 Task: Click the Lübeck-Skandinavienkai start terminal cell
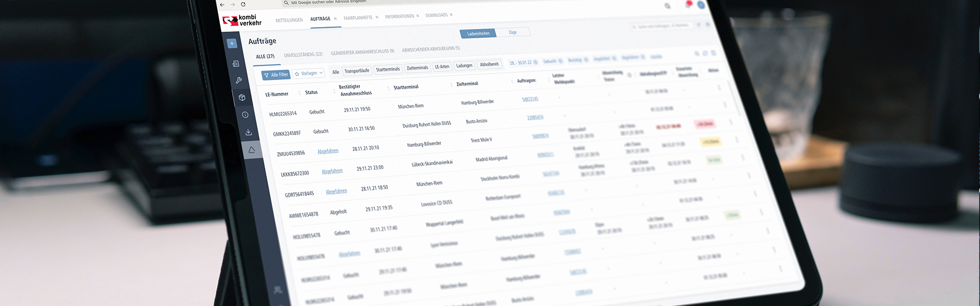(432, 164)
